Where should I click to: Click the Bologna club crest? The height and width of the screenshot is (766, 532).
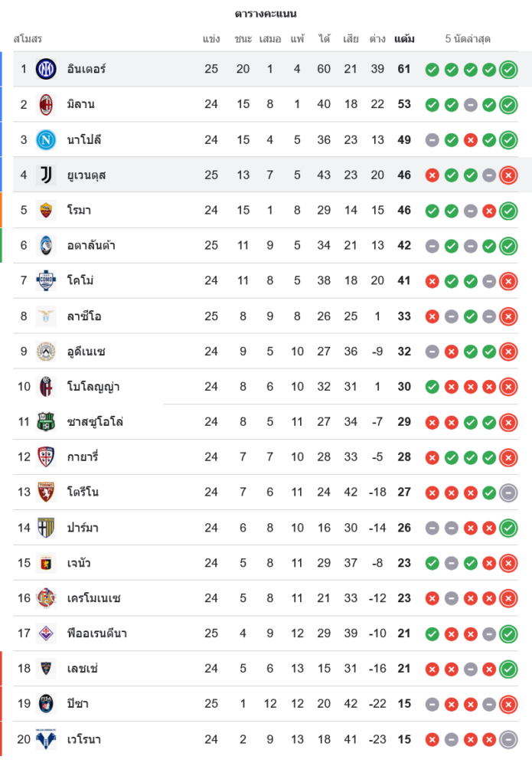point(46,387)
